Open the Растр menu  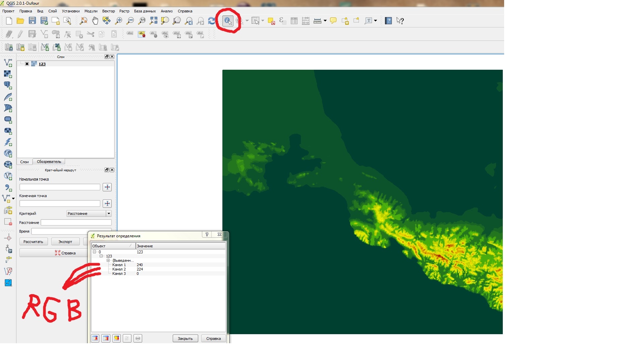[124, 11]
